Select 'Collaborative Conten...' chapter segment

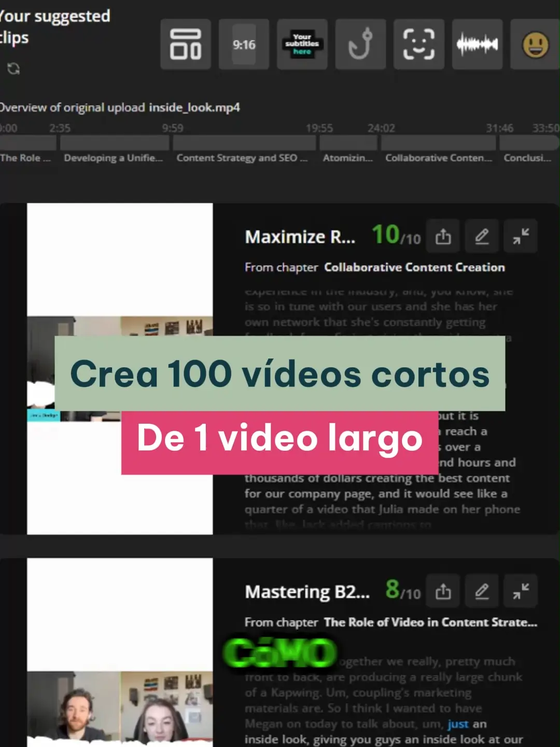439,143
